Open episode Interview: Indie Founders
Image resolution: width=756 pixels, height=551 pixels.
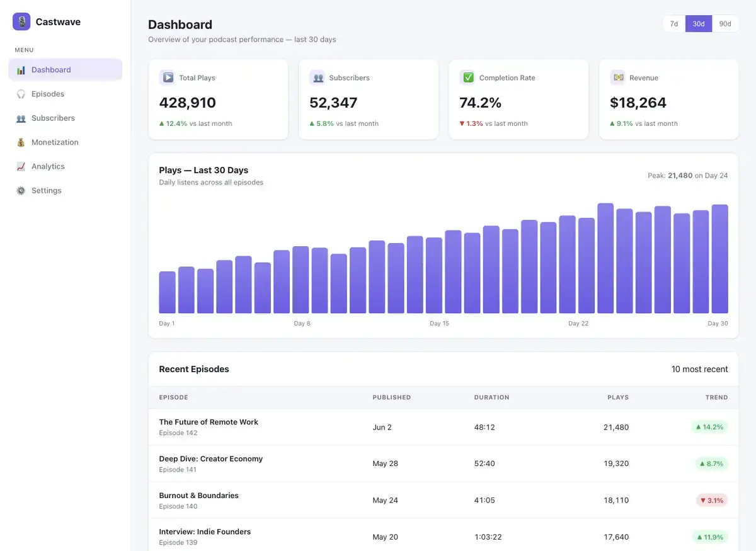(x=205, y=532)
